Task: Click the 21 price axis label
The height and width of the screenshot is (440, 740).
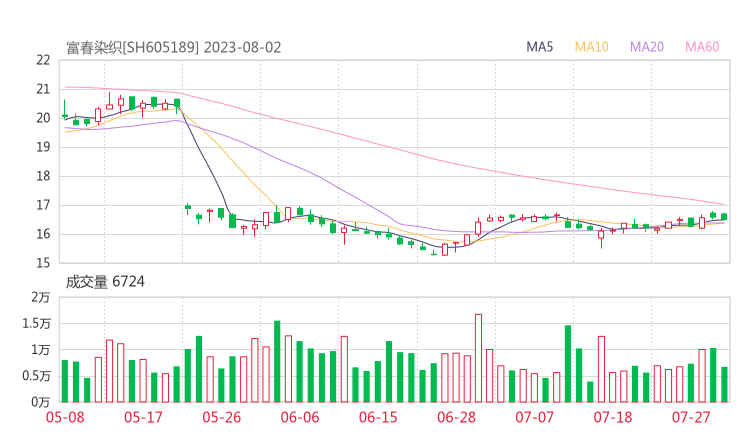Action: [x=43, y=89]
